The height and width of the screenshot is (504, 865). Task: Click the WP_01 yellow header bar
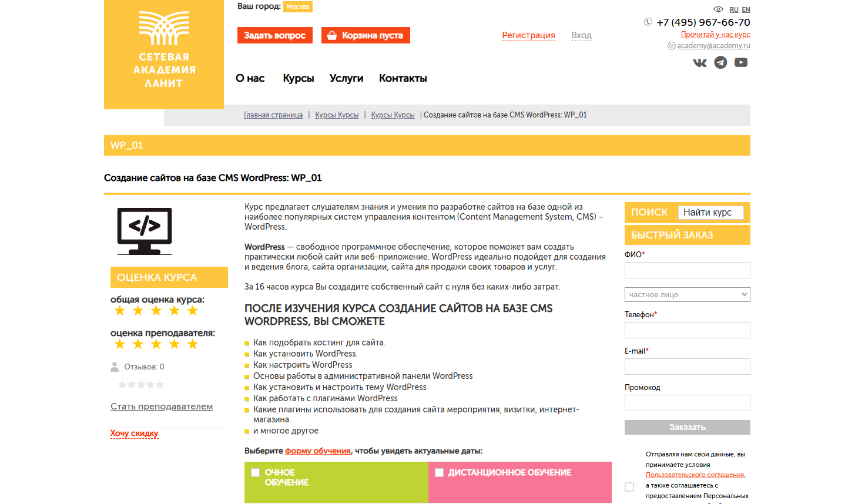[x=427, y=146]
